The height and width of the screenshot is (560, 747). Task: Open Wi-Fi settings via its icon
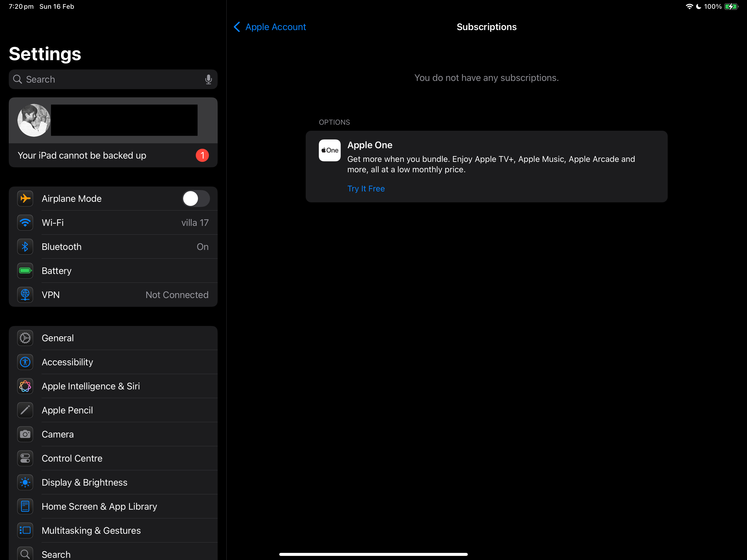25,223
